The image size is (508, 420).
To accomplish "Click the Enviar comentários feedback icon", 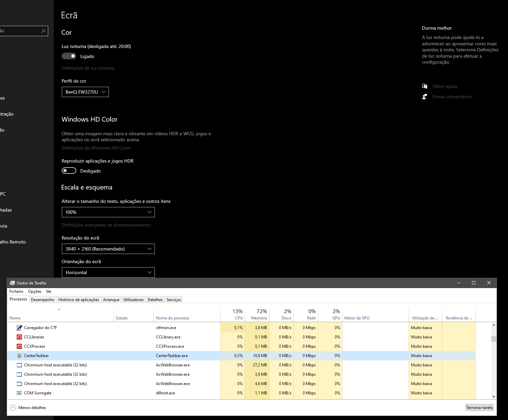I will [x=425, y=97].
